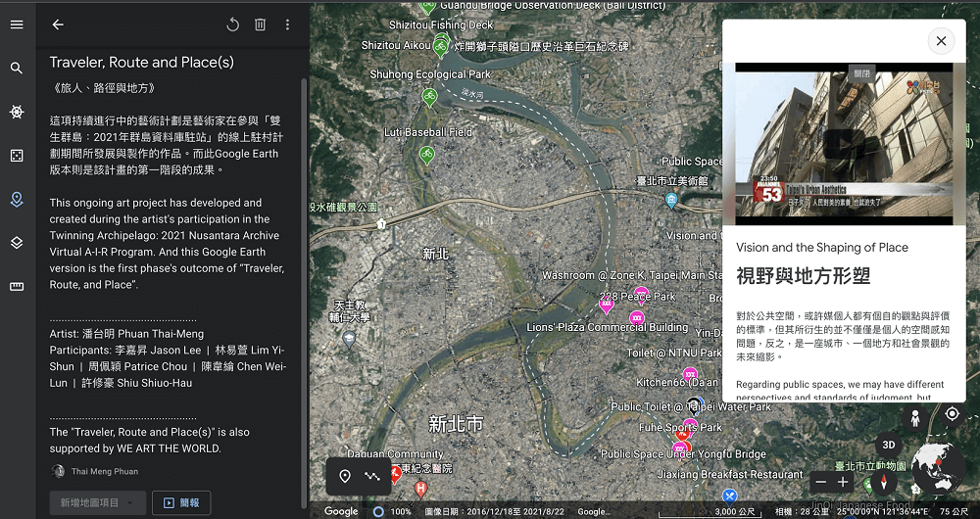Click the compass to reset north
This screenshot has height=519, width=980.
(x=884, y=482)
